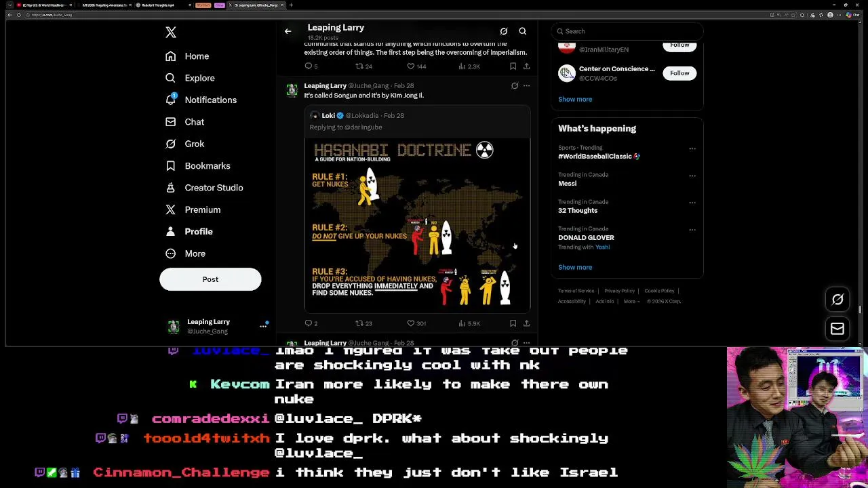This screenshot has width=868, height=488.
Task: Click the Grok icon on the Songun post
Action: coord(515,86)
